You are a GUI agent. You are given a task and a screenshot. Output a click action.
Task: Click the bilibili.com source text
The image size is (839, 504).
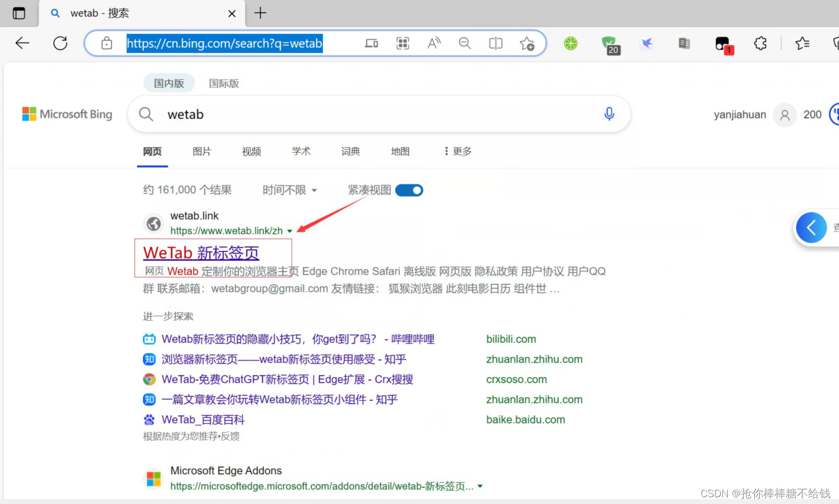click(511, 339)
